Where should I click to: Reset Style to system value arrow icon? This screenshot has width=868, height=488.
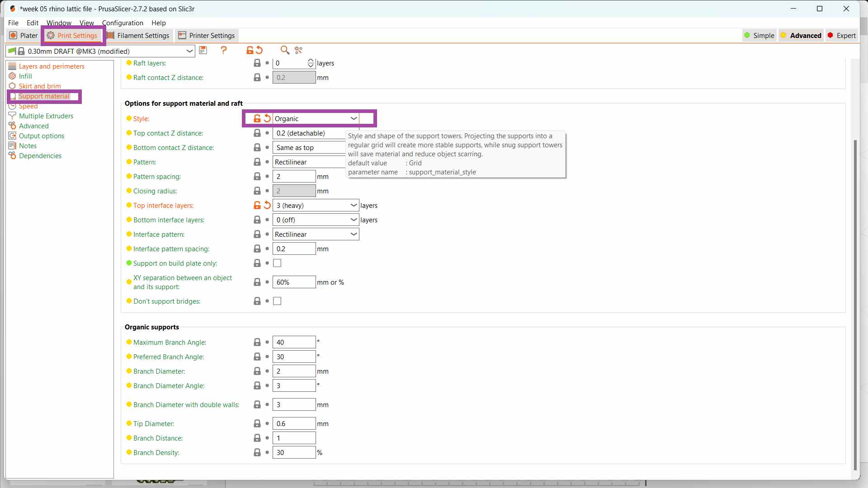pyautogui.click(x=267, y=118)
